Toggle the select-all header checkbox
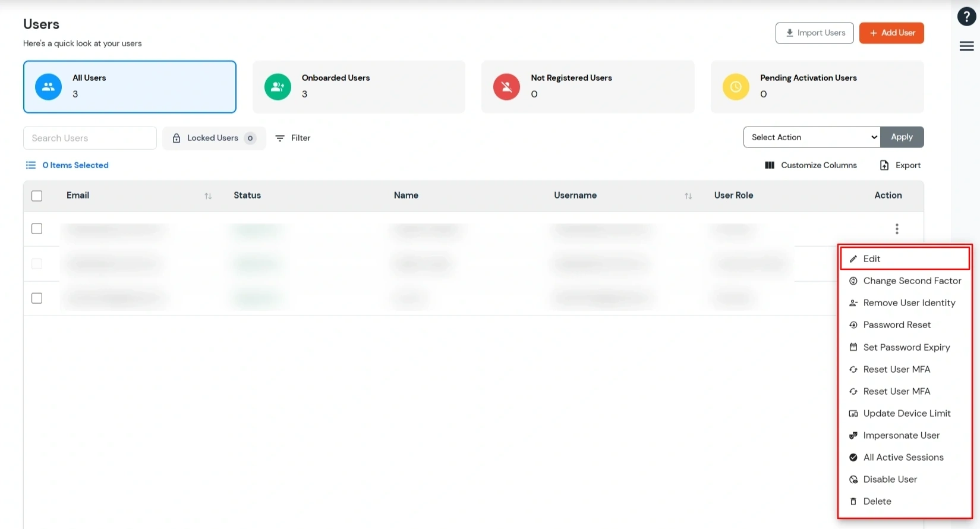This screenshot has height=529, width=980. [x=37, y=196]
